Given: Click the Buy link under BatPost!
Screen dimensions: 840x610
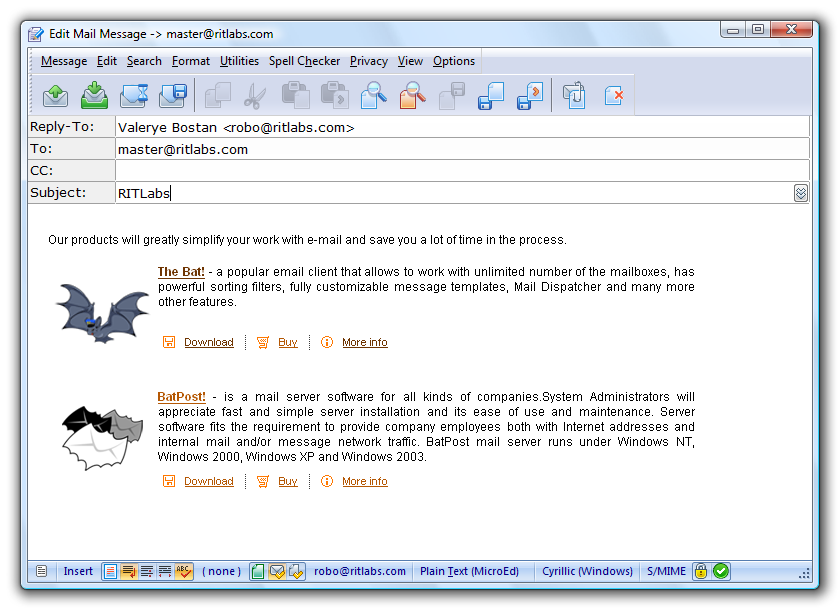Looking at the screenshot, I should tap(288, 481).
